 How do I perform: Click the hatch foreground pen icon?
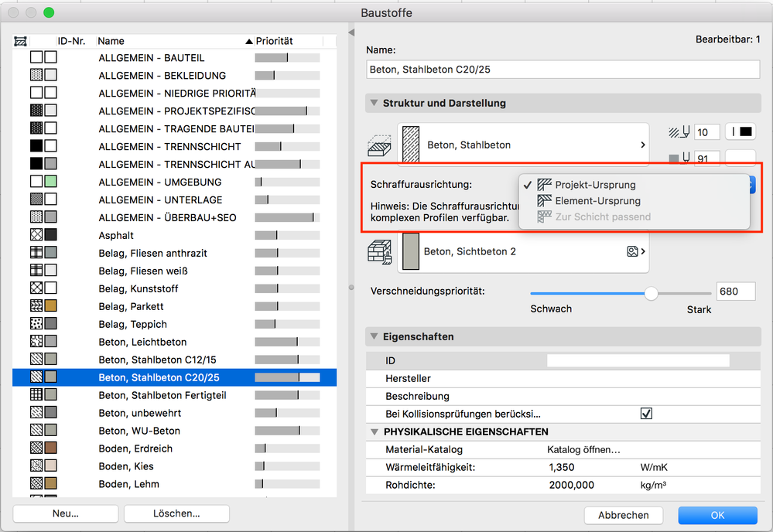coord(679,132)
